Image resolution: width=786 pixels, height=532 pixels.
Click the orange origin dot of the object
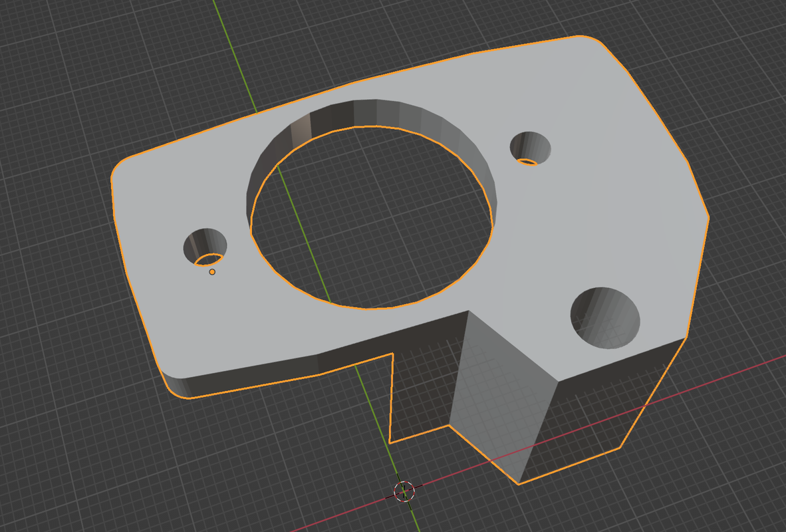(212, 272)
